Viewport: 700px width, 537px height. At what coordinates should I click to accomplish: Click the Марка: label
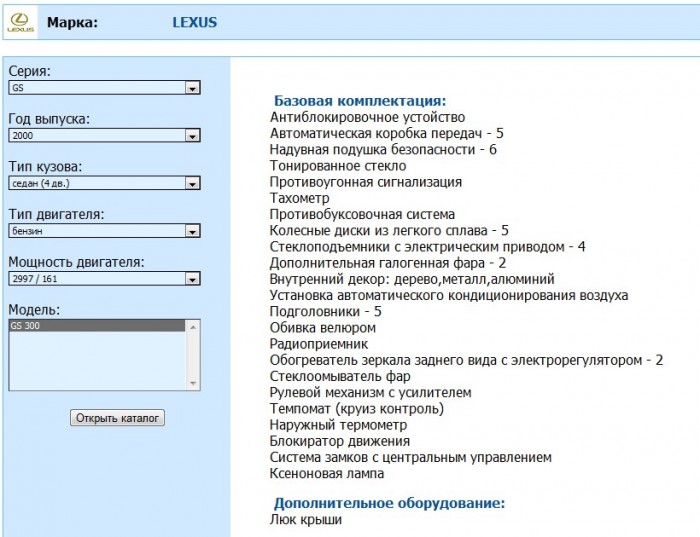72,22
